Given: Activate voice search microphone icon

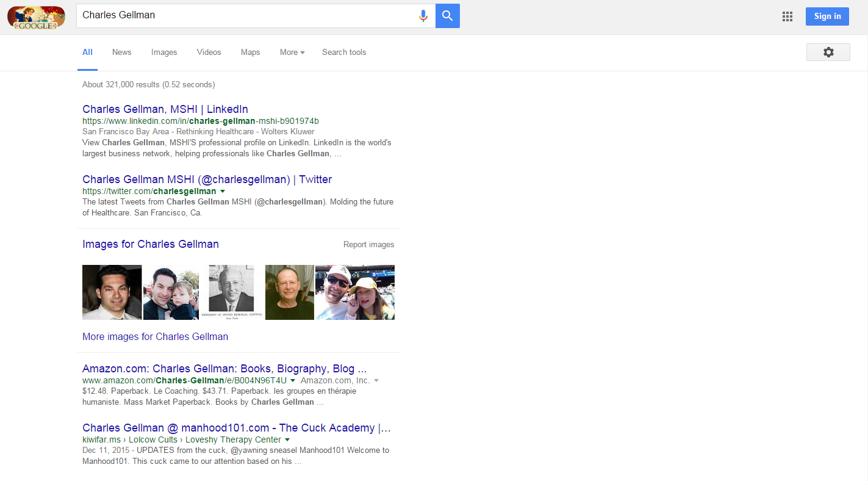Looking at the screenshot, I should click(423, 16).
